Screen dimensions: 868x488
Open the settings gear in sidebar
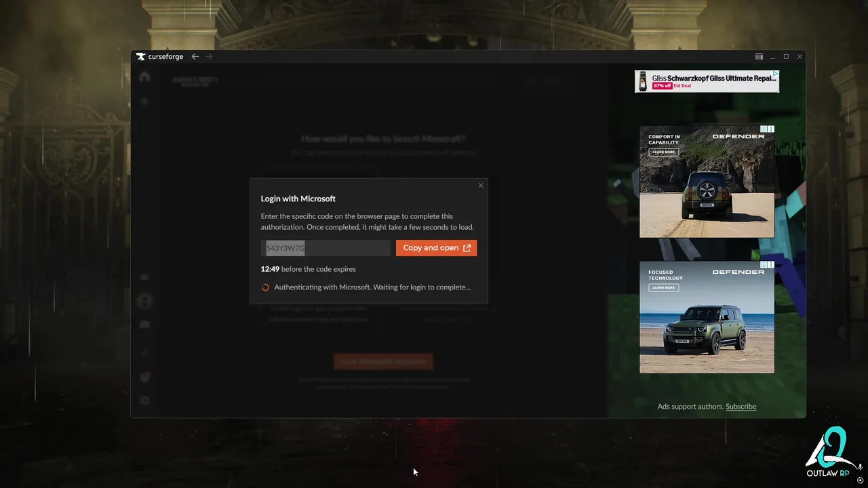point(144,401)
